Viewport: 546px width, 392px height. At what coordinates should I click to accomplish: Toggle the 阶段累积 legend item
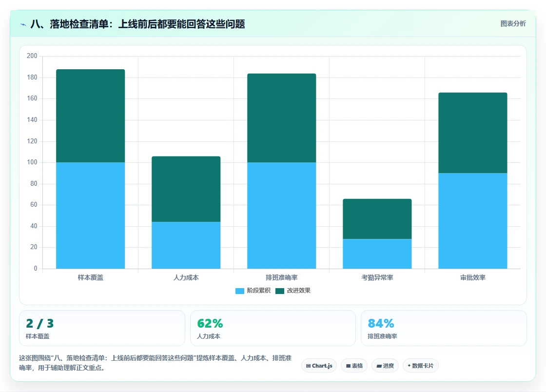(253, 291)
